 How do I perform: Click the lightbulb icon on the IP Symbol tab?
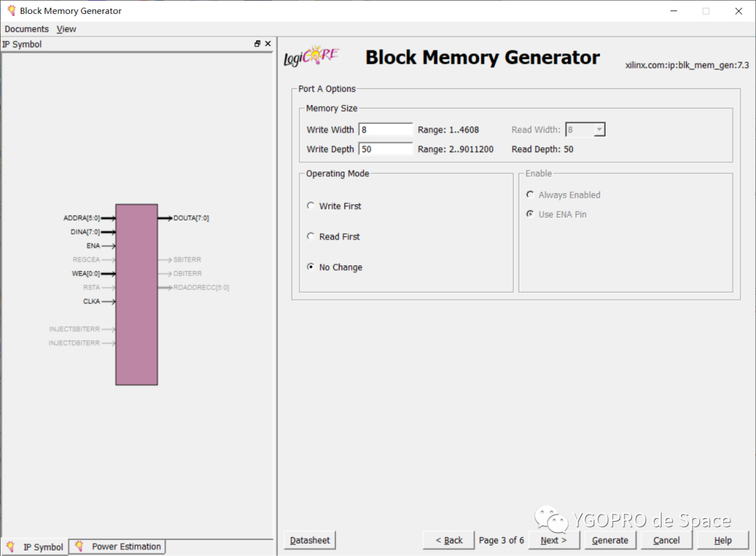tap(10, 546)
